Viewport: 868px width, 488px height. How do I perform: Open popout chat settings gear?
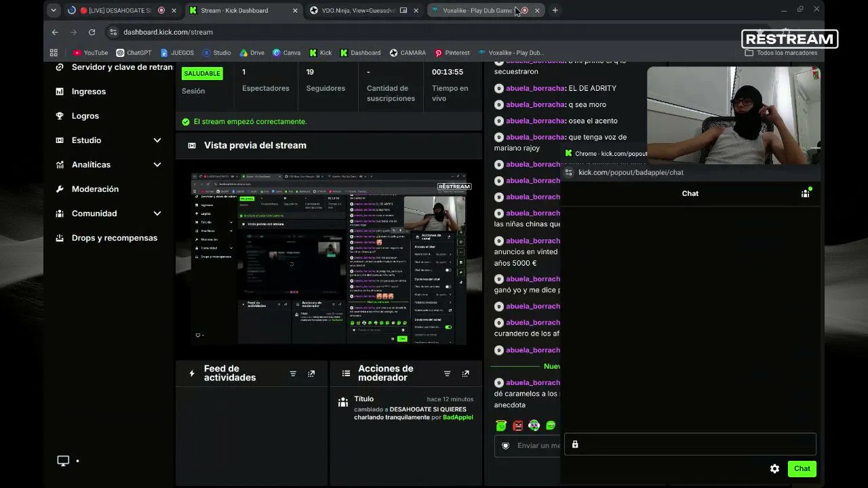click(774, 468)
